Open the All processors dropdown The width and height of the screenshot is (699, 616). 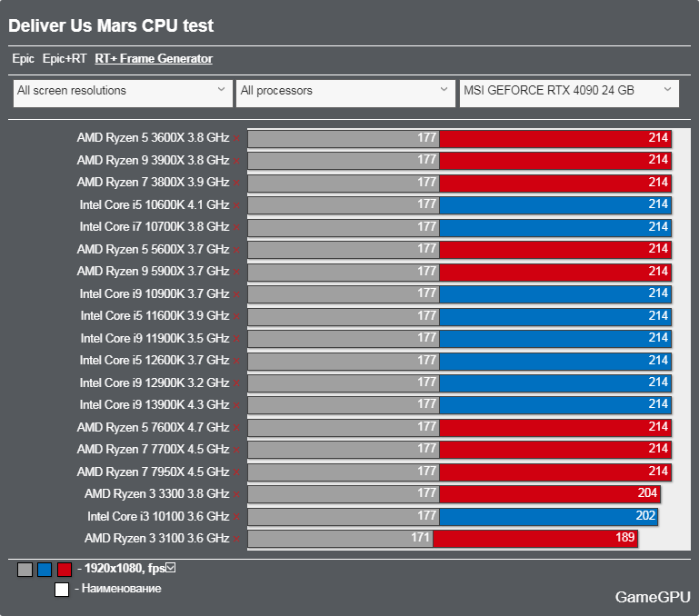(345, 94)
